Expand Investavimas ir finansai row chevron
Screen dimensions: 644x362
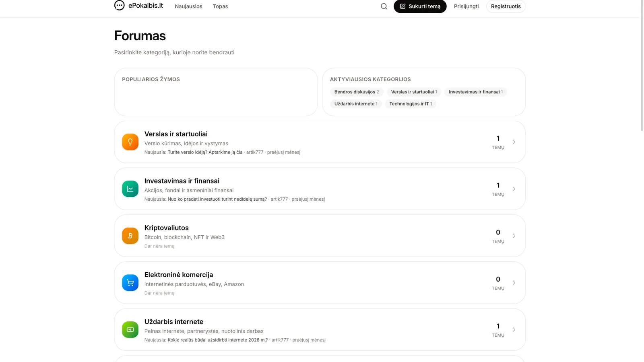514,189
